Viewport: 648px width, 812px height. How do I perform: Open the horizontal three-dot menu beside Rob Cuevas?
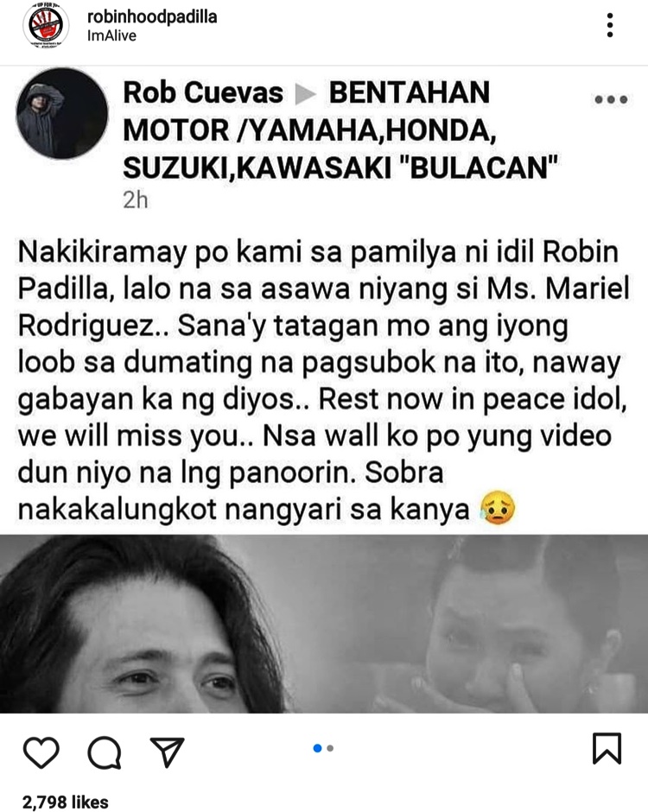click(x=611, y=99)
